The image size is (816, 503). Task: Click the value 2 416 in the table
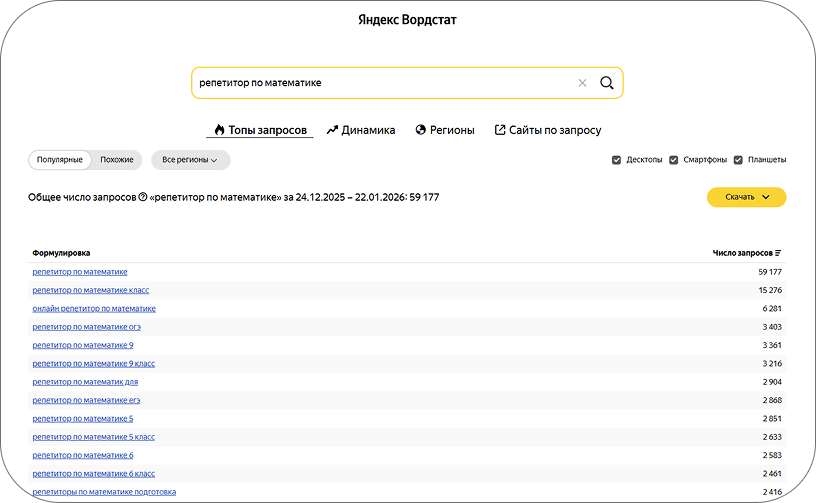point(772,492)
